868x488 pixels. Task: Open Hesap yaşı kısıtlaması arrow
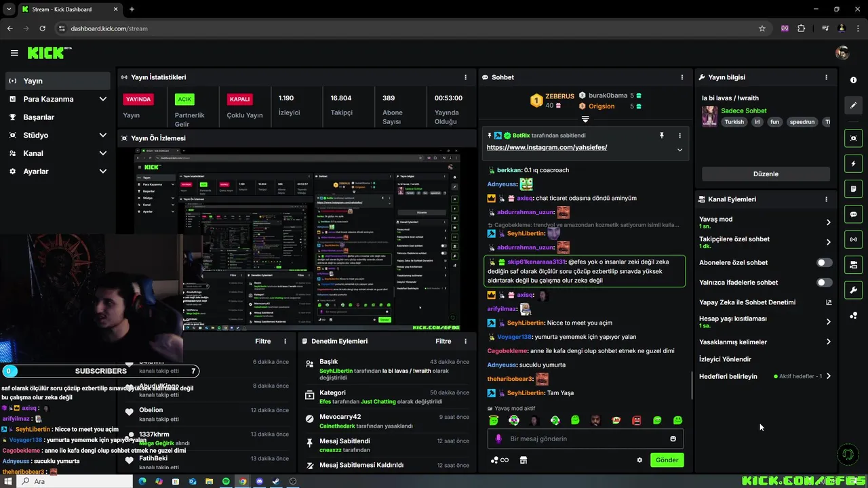(829, 322)
